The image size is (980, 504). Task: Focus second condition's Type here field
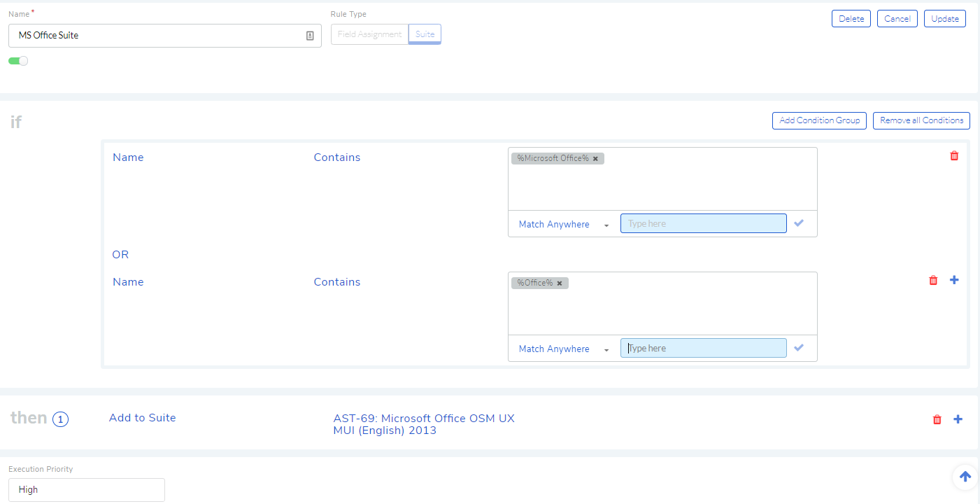point(704,348)
